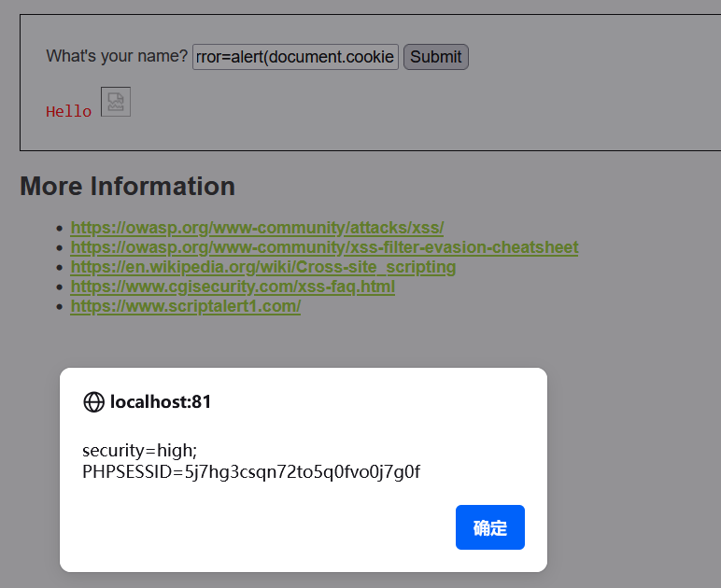Click the PHPSESSID cookie value text
The height and width of the screenshot is (588, 721).
251,471
